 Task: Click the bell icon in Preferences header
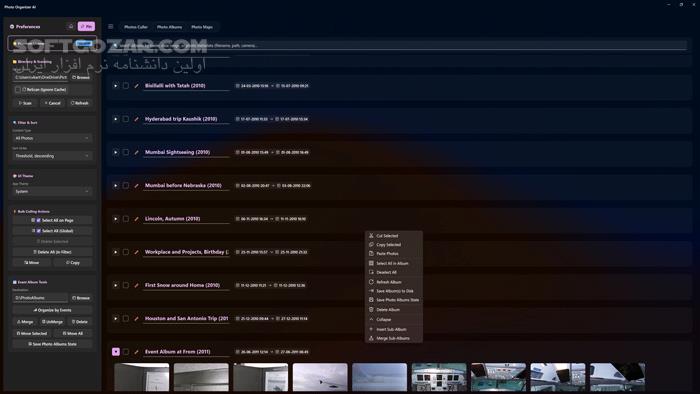tap(71, 26)
